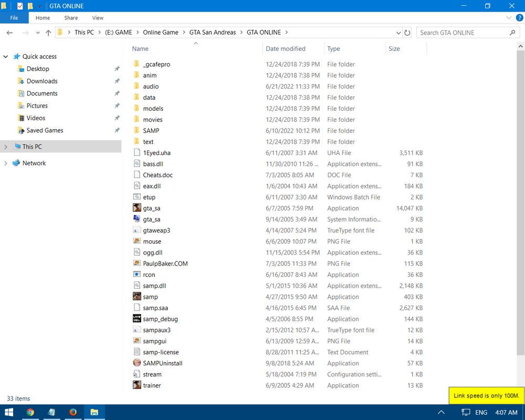Click the gtaweap3 font file icon
Viewport: 525px width, 420px height.
(136, 230)
